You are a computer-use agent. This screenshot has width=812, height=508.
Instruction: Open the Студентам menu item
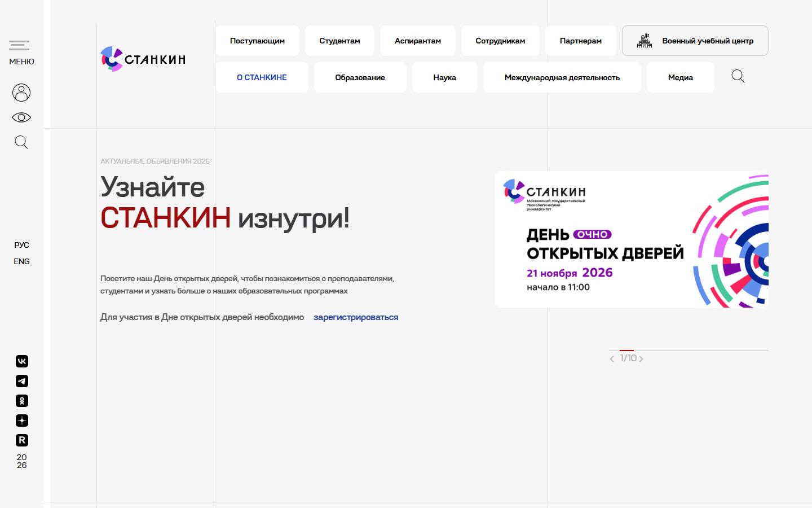tap(339, 41)
